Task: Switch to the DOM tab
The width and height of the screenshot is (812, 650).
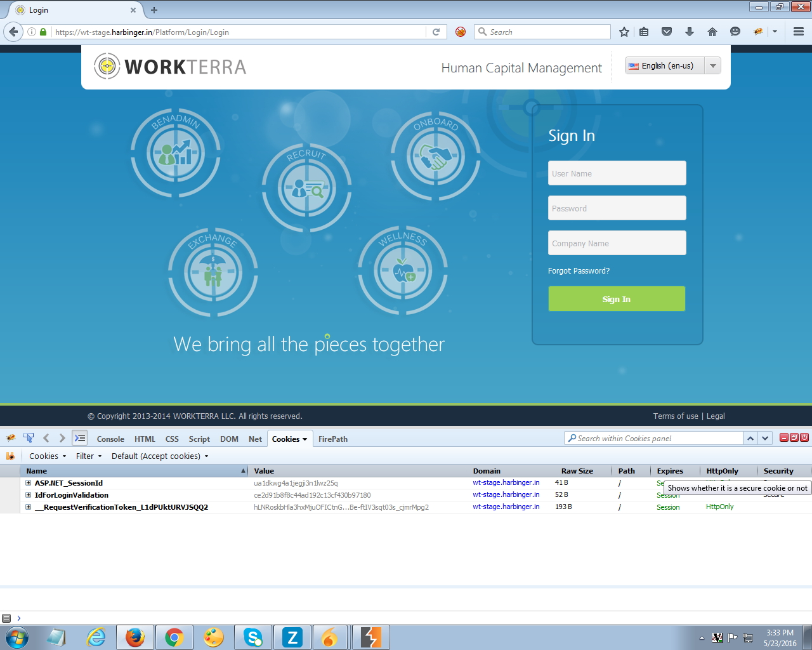Action: point(229,439)
